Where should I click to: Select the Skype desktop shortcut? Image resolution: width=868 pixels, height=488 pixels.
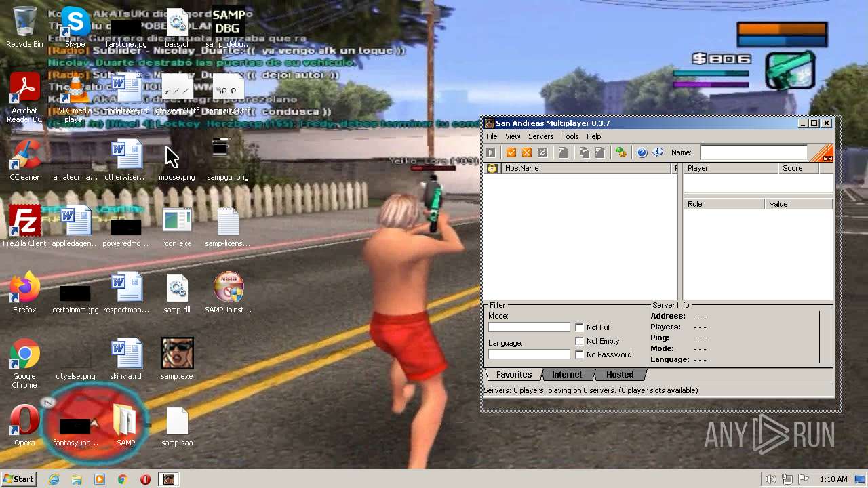point(75,28)
